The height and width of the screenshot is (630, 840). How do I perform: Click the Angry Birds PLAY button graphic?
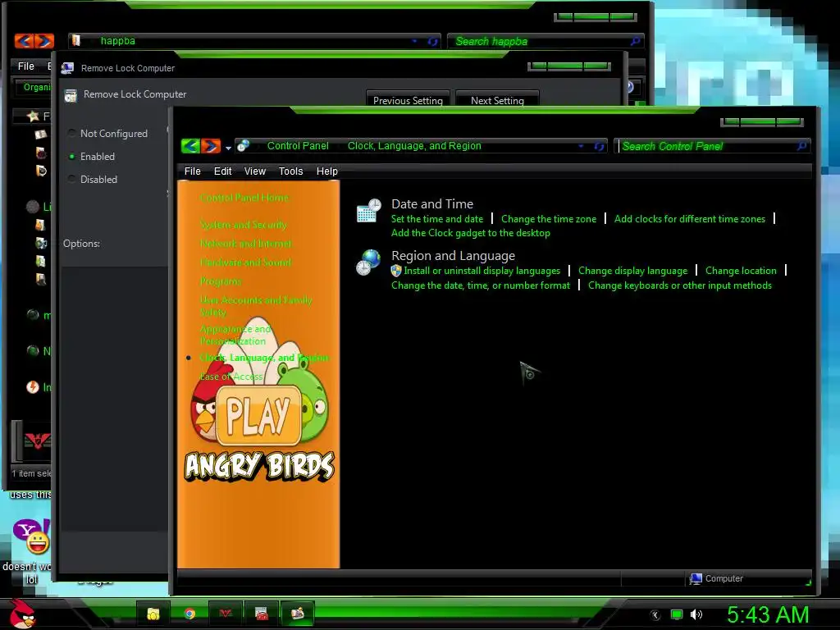[258, 416]
